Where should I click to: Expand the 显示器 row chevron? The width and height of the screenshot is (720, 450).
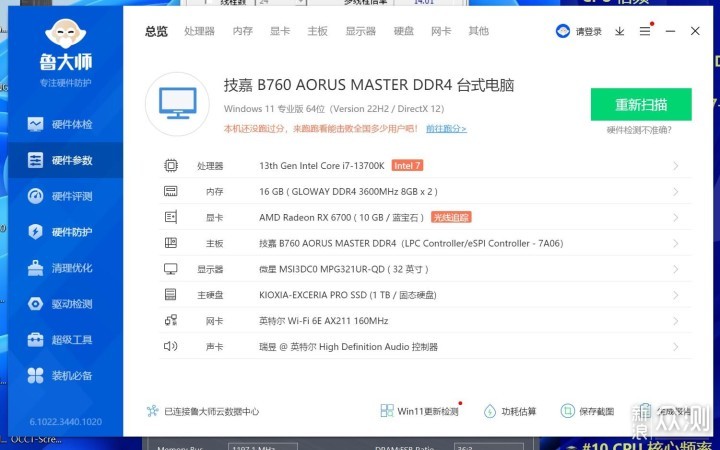pos(675,269)
